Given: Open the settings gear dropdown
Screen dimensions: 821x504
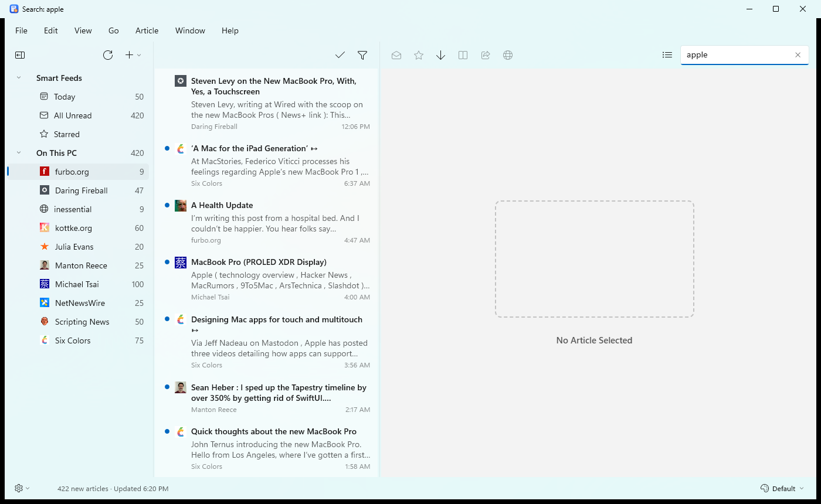Looking at the screenshot, I should 22,488.
